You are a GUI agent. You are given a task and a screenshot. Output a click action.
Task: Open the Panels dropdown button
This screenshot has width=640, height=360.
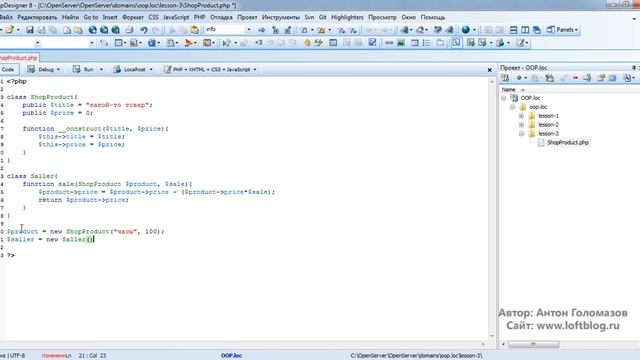click(x=562, y=30)
